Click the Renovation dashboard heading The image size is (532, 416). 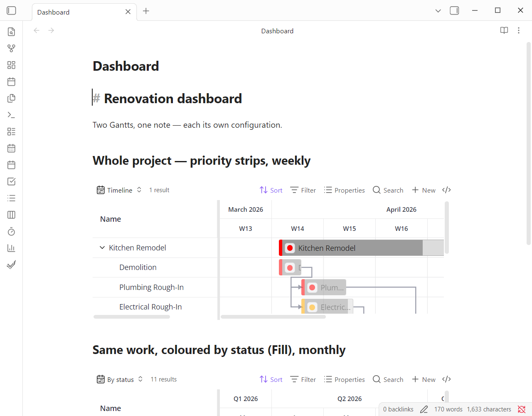tap(173, 99)
